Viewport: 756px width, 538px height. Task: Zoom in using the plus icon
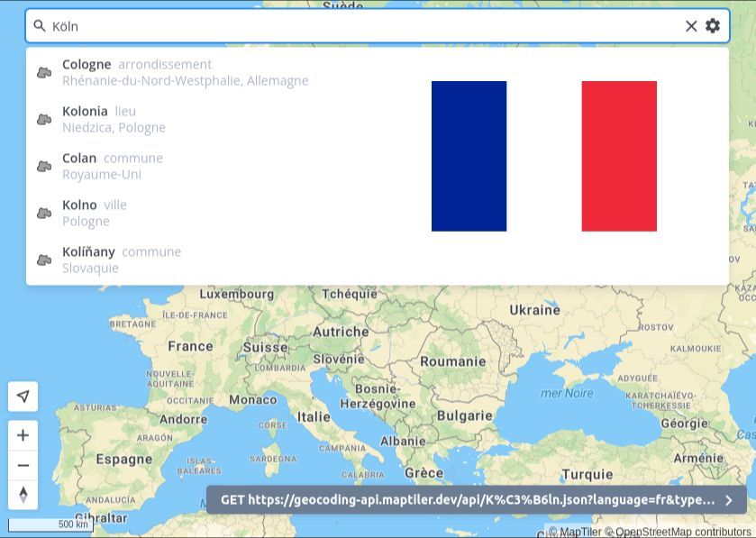pos(23,434)
